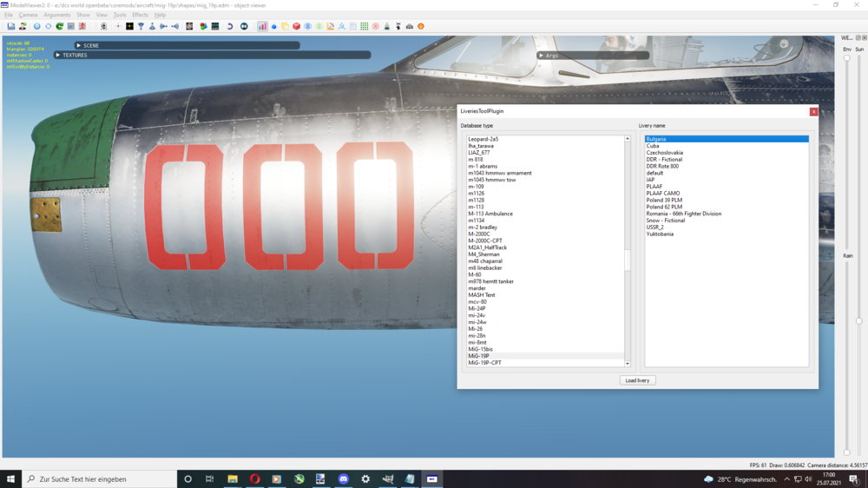
Task: Open Discord from the Windows taskbar
Action: [x=343, y=479]
